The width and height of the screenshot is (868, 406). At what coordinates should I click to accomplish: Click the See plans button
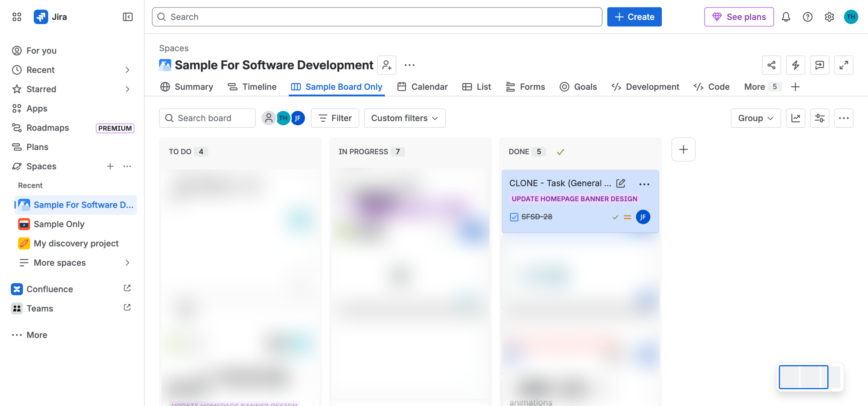[x=739, y=17]
